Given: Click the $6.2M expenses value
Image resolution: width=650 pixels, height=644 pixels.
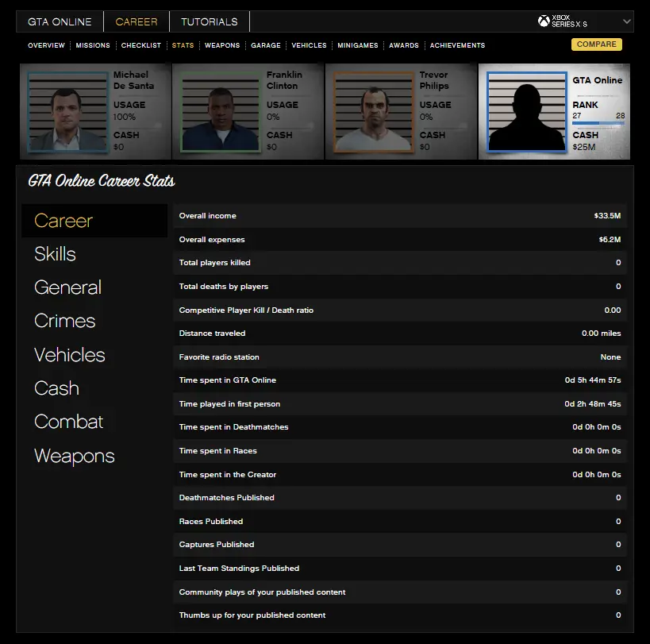Looking at the screenshot, I should (x=610, y=240).
